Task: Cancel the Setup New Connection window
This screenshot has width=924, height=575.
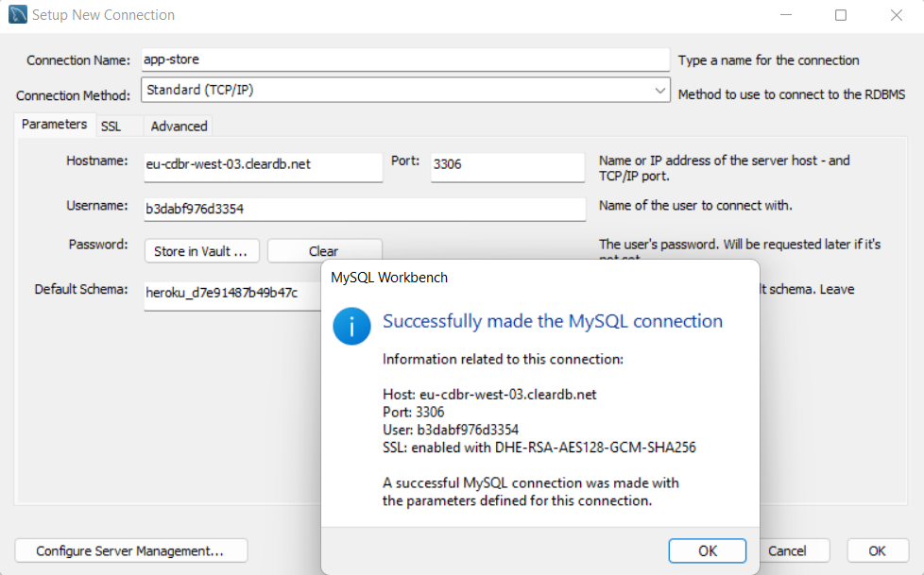Action: (794, 550)
